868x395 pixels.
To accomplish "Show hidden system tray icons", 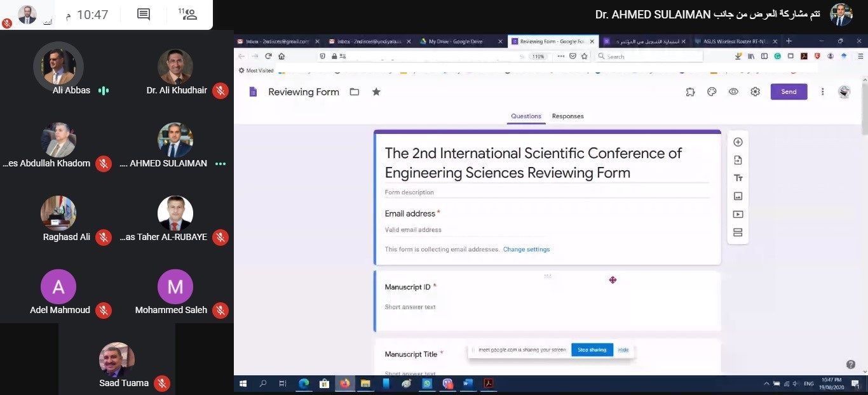I will (767, 384).
